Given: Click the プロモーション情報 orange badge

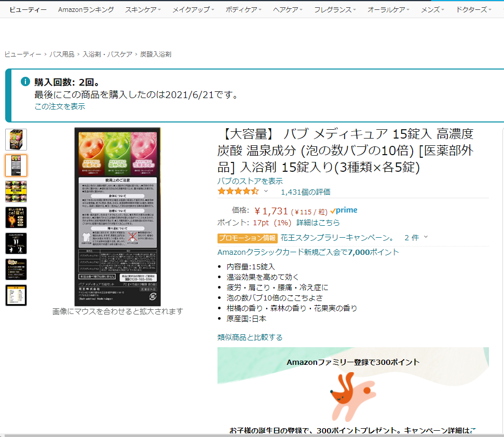Looking at the screenshot, I should tap(247, 238).
